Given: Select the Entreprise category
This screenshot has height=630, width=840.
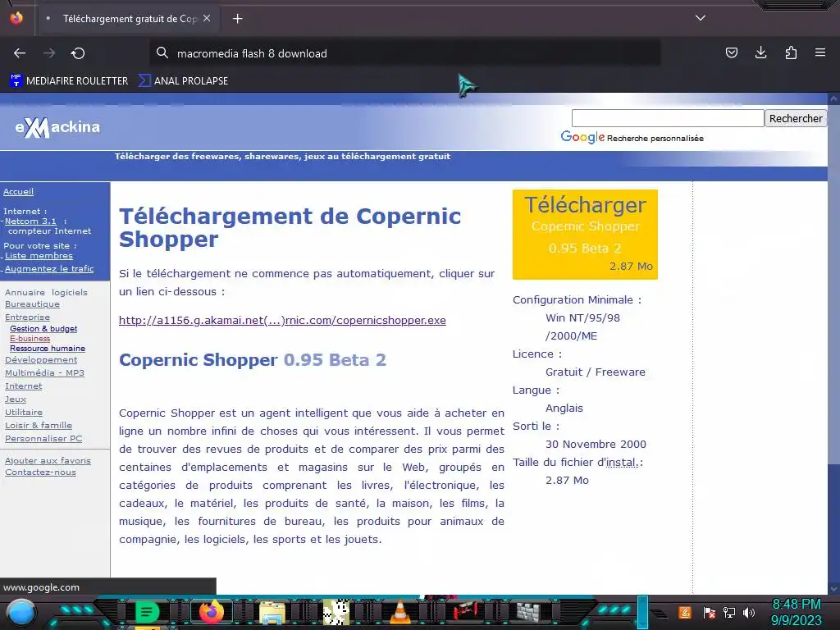Looking at the screenshot, I should 27,317.
